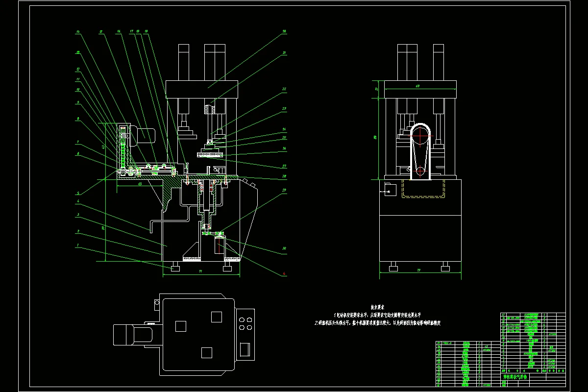Pick part balloon number 23

[x=284, y=109]
